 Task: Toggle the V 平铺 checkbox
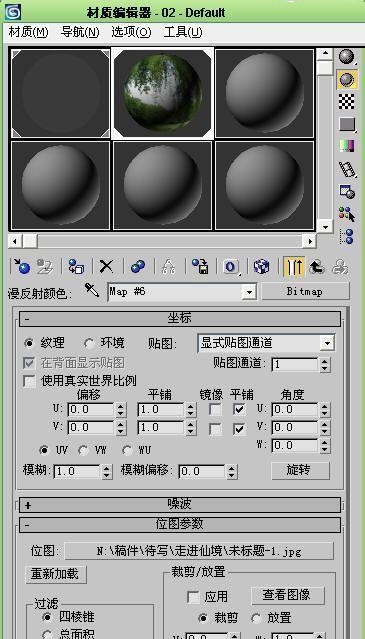[240, 429]
